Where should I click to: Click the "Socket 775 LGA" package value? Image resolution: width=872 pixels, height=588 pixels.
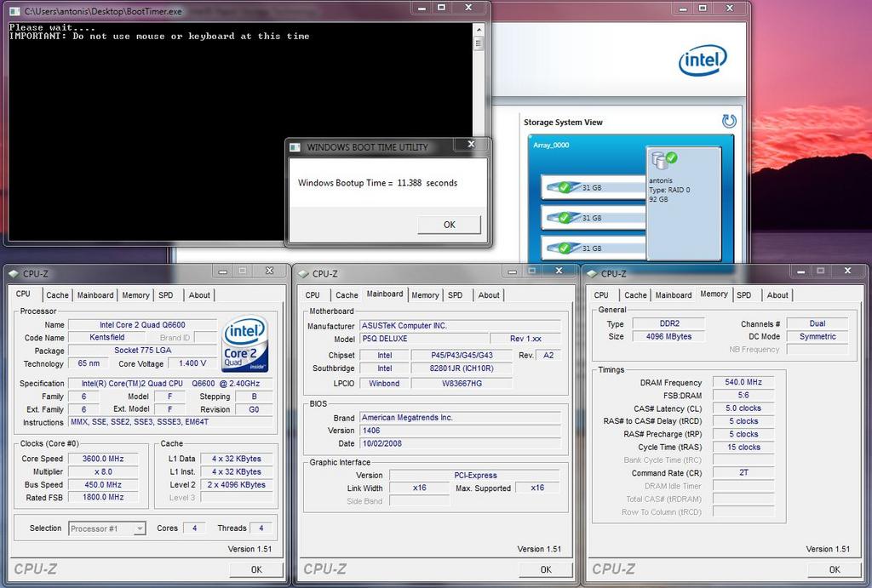142,350
